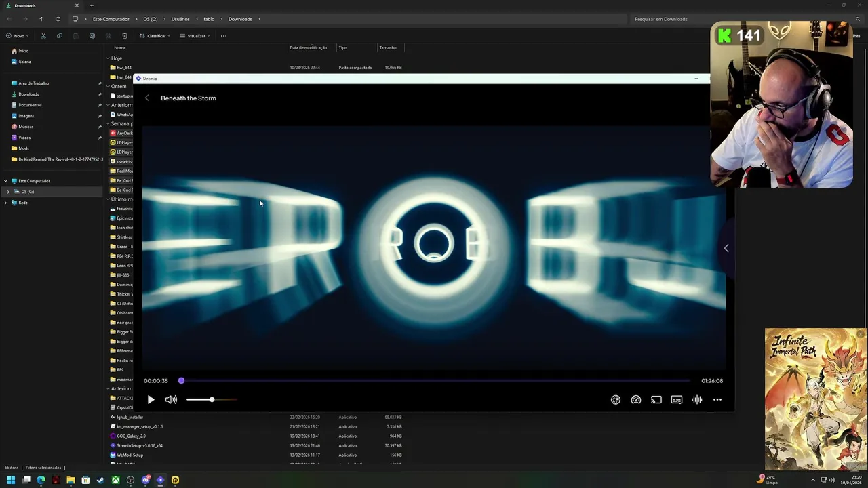868x488 pixels.
Task: Collapse the Ontem file group
Action: (108, 87)
